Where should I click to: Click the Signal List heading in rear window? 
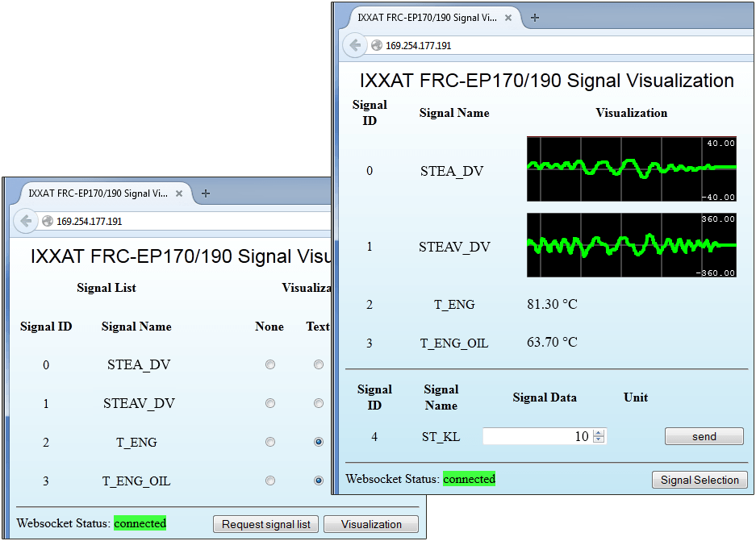pos(107,288)
